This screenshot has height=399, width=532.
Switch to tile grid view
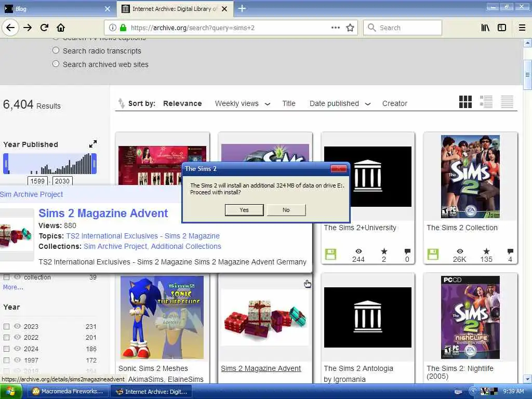coord(465,102)
